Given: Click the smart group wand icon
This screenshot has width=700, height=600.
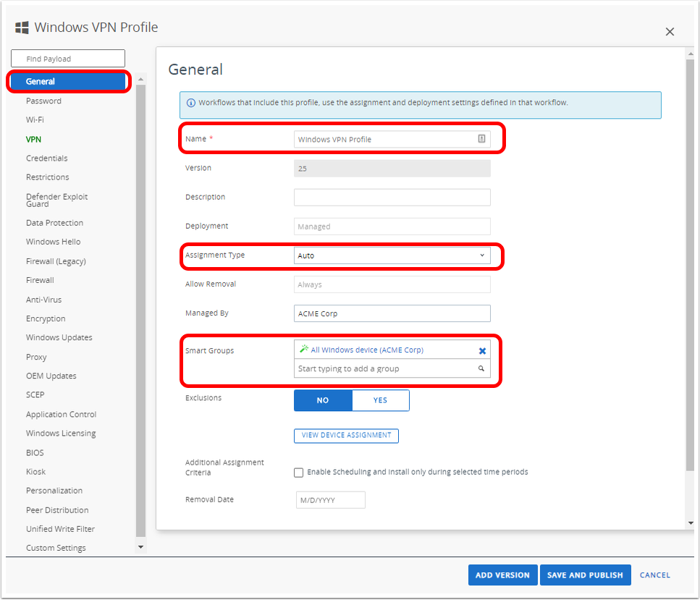Looking at the screenshot, I should pyautogui.click(x=304, y=350).
